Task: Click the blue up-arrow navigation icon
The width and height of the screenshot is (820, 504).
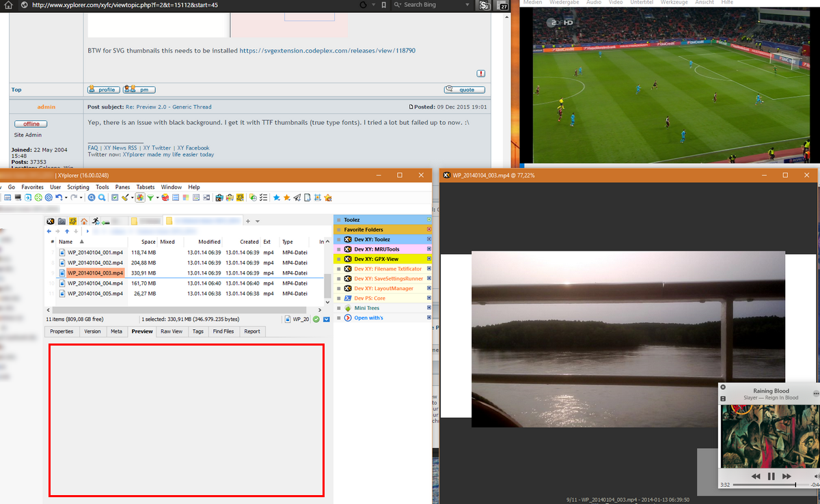Action: pos(66,232)
